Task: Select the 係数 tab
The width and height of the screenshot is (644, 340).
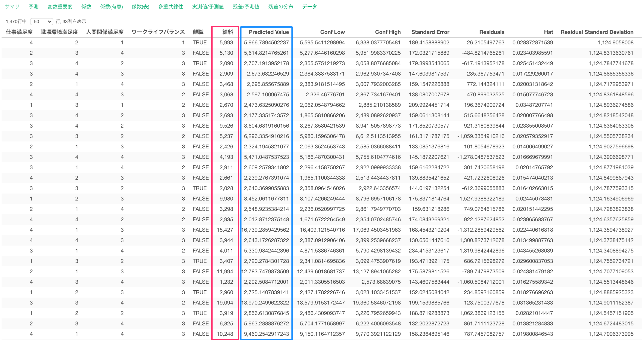Action: click(x=86, y=7)
